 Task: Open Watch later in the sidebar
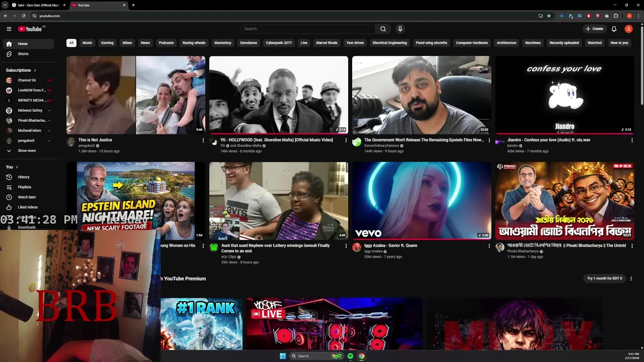30,197
